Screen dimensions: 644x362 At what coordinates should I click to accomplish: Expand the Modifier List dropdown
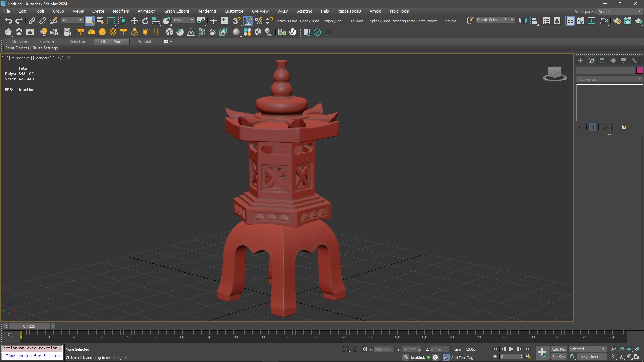[609, 79]
